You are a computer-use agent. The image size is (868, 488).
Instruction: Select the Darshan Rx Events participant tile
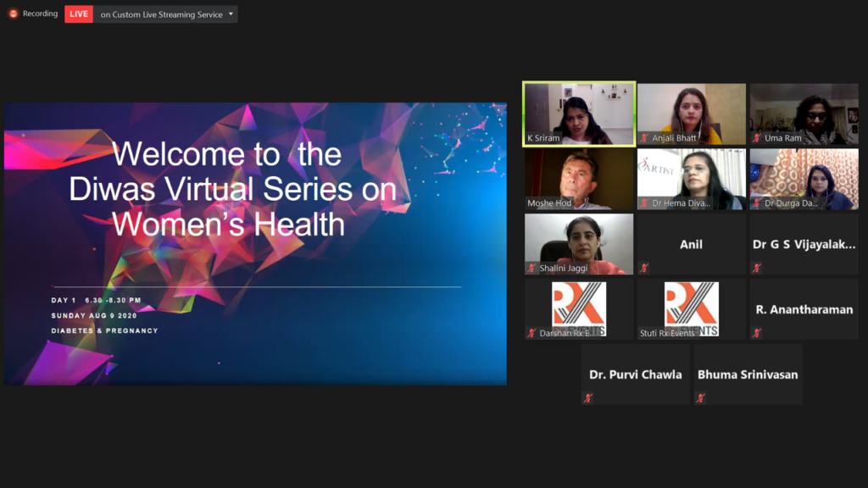pyautogui.click(x=579, y=309)
